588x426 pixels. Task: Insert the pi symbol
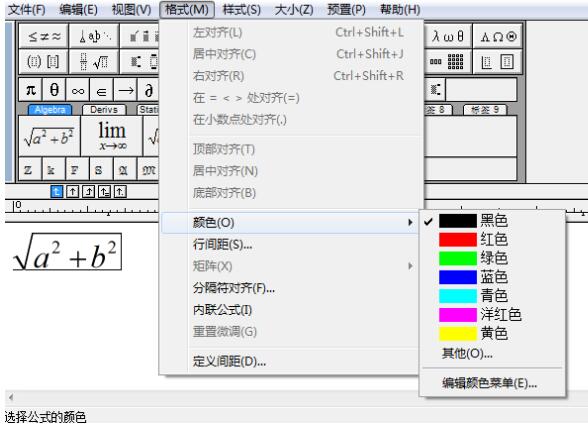pos(30,90)
